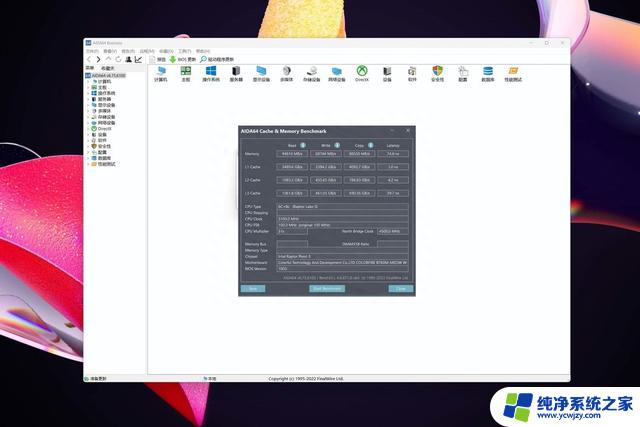Open the 多媒体 speaker icon in main panel

[287, 74]
